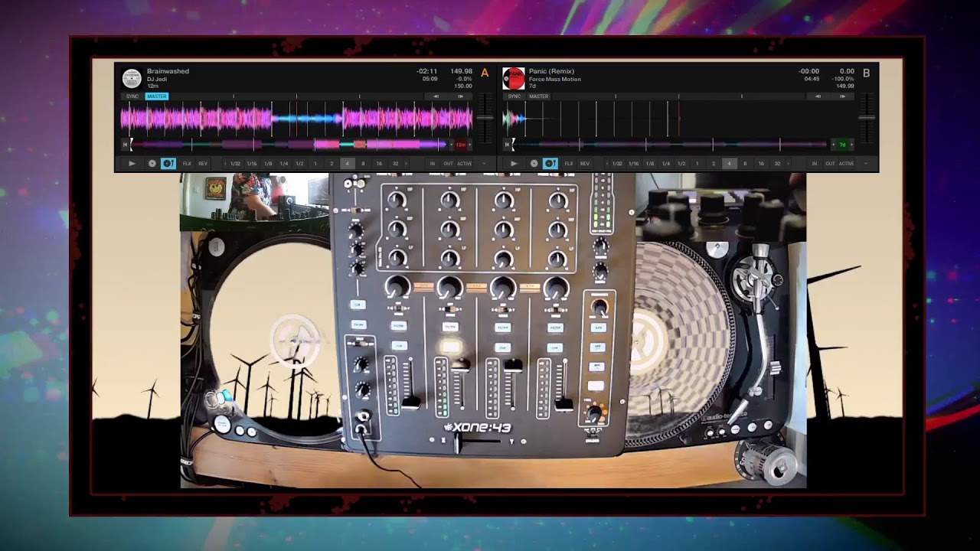The image size is (980, 551).
Task: Click deck A tempo fader handle
Action: [x=485, y=118]
